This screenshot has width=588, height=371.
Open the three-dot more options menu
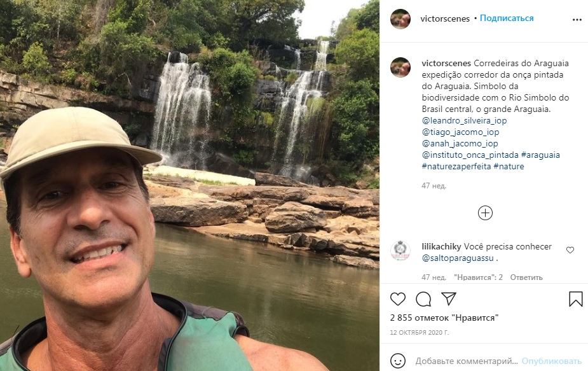(577, 20)
